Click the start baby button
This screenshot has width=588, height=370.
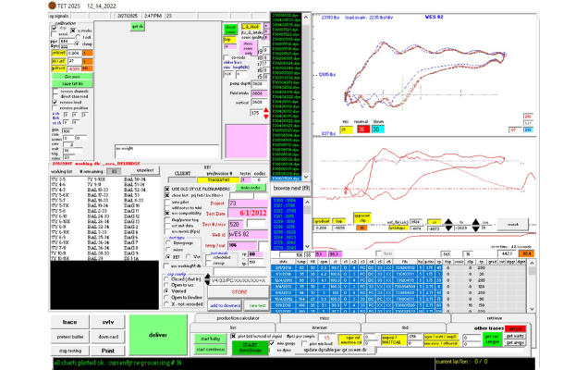pyautogui.click(x=211, y=339)
